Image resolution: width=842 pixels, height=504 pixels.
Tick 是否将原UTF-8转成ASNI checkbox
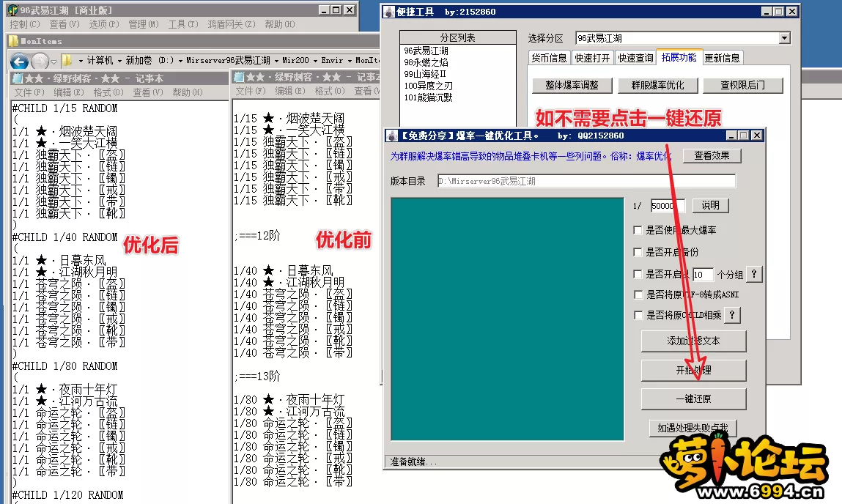(638, 294)
